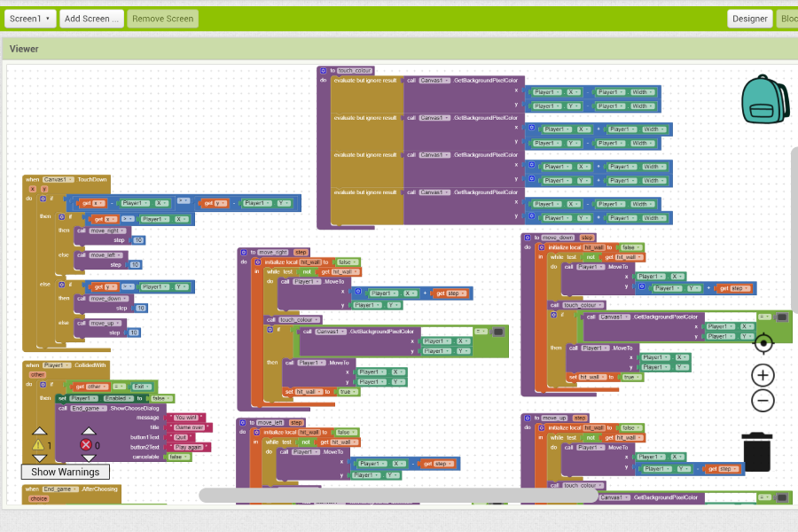Click the "choice" parameter in AfterChoosing
This screenshot has height=532, width=798.
click(x=39, y=499)
